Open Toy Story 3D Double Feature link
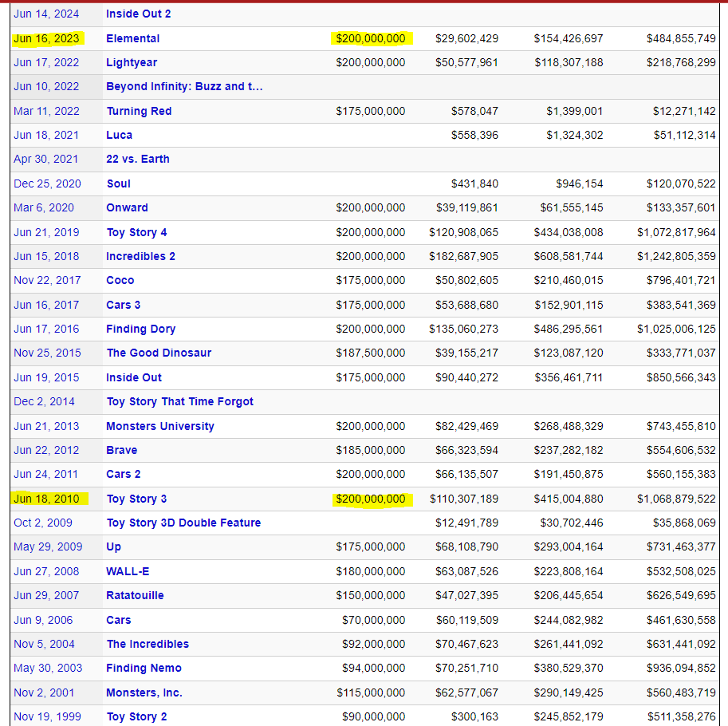Image resolution: width=728 pixels, height=726 pixels. tap(184, 523)
